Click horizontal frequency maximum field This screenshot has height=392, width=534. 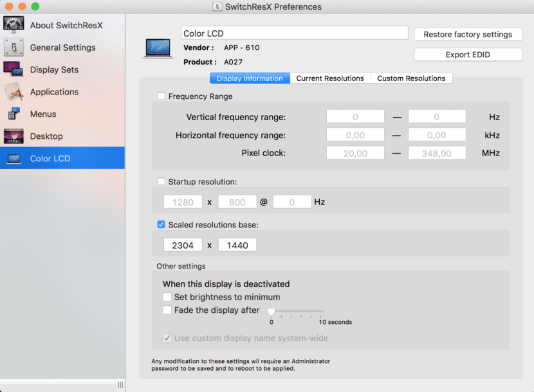click(x=437, y=135)
